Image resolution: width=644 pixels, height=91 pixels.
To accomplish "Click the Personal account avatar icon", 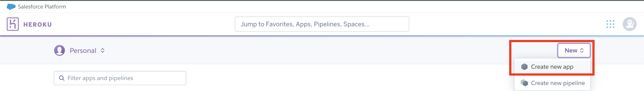I will (59, 51).
